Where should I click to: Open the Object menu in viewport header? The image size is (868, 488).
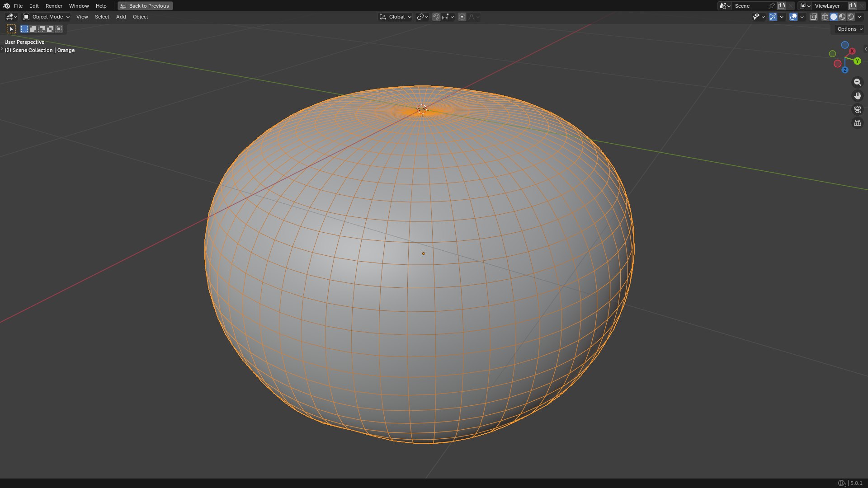(140, 17)
